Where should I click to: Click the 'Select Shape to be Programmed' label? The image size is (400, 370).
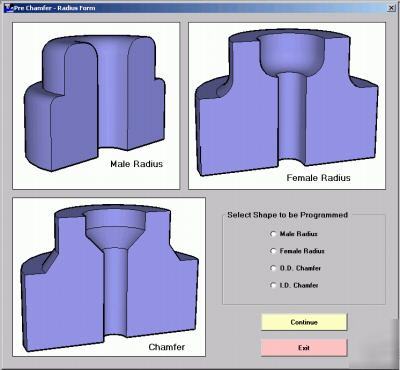pyautogui.click(x=288, y=215)
